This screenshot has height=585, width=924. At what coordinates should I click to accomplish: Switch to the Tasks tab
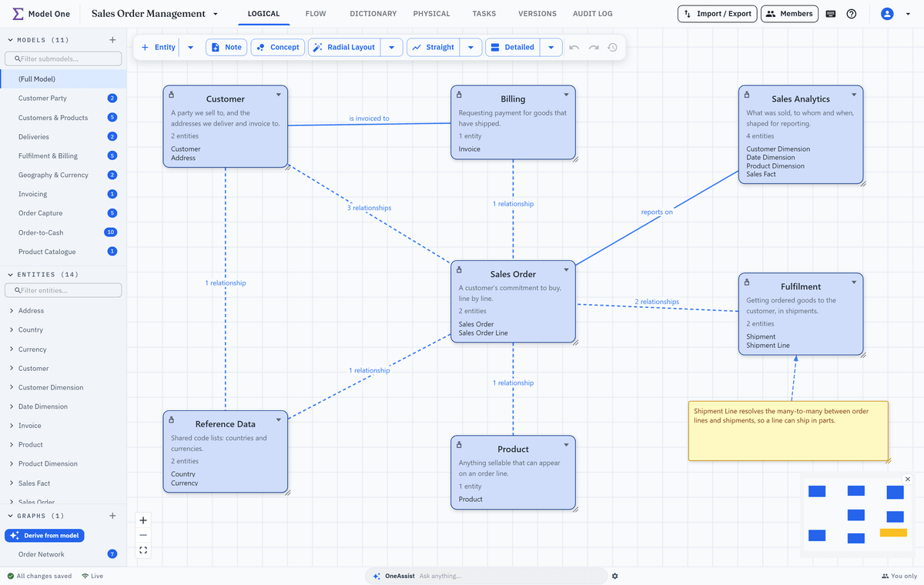tap(484, 14)
